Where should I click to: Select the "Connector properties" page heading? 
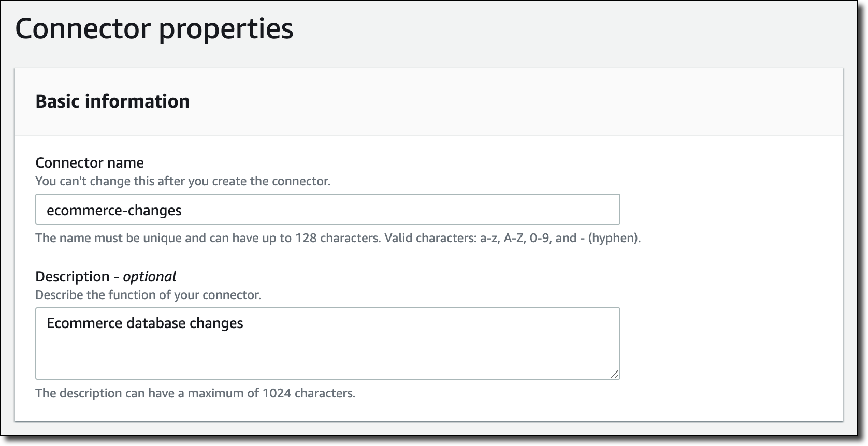point(154,28)
